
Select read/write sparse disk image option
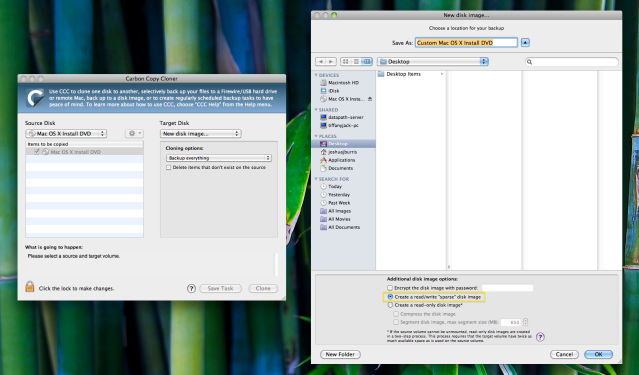390,297
